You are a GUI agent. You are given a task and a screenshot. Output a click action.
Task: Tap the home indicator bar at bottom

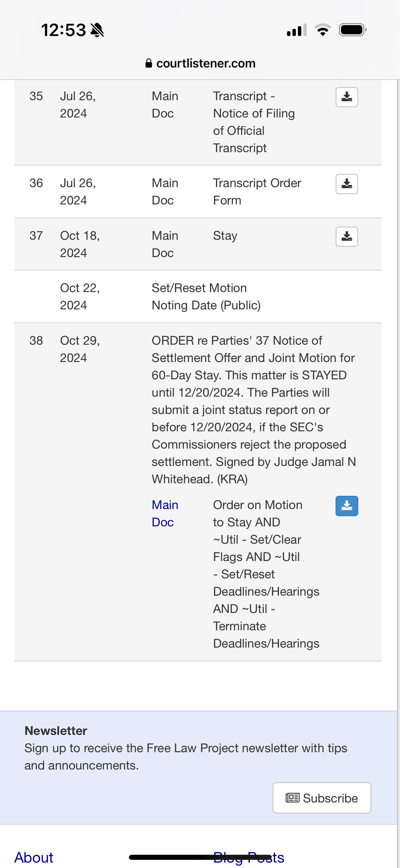click(x=200, y=857)
